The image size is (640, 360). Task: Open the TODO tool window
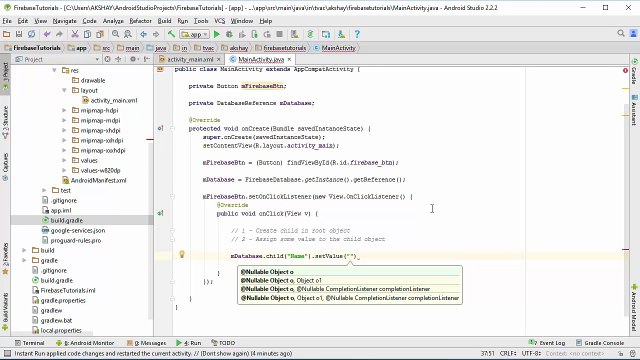[223, 343]
